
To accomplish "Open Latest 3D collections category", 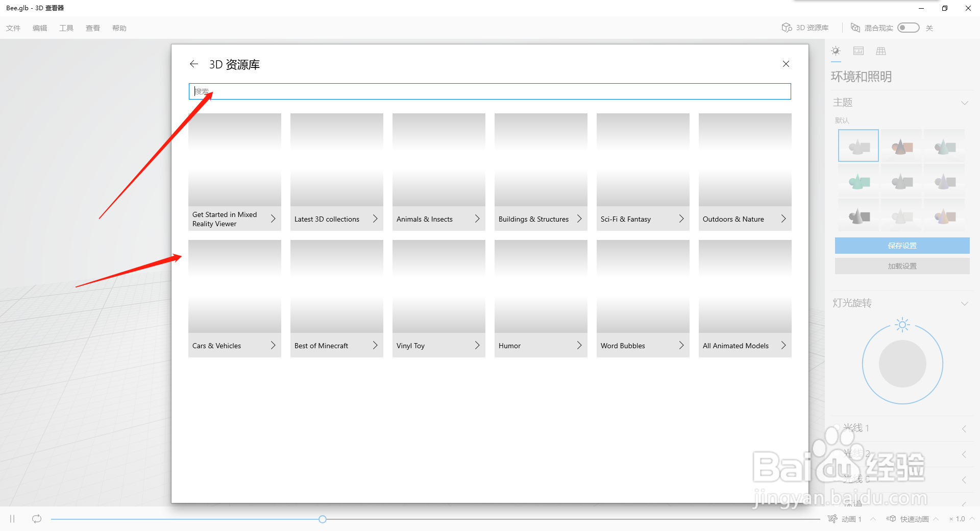I will pos(337,172).
